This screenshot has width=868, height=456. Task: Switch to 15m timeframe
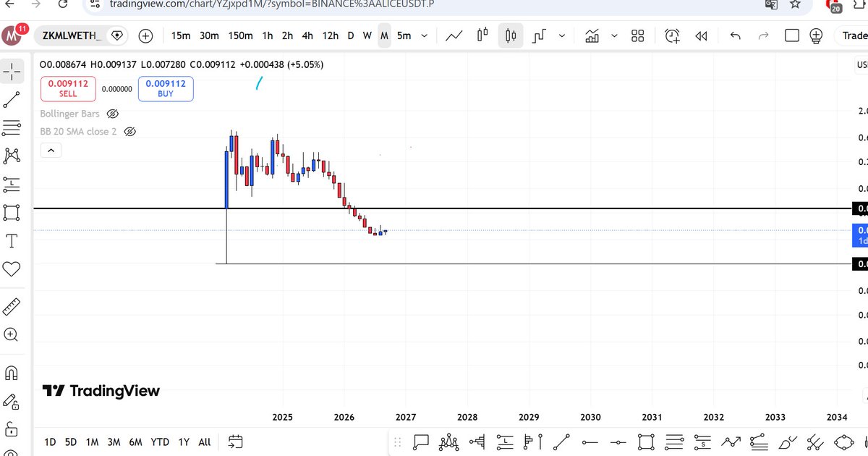[x=181, y=35]
